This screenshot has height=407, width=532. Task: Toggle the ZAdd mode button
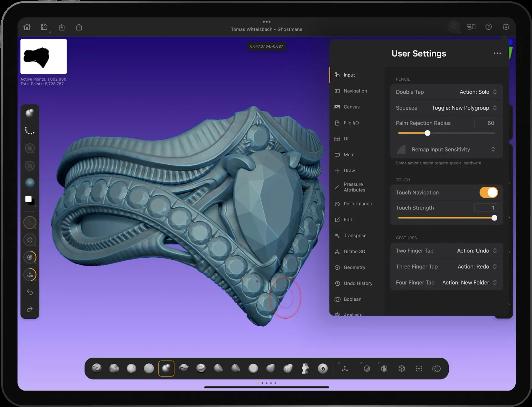pyautogui.click(x=30, y=275)
